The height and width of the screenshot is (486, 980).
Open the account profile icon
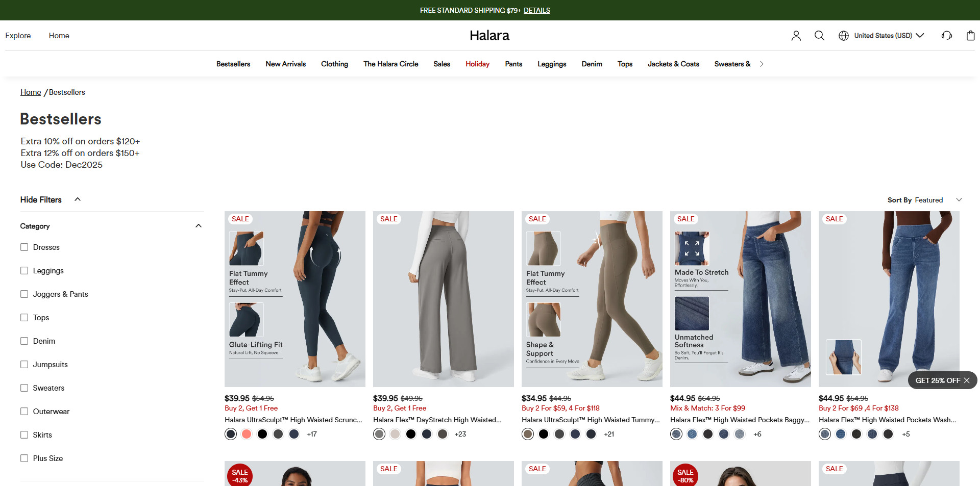(x=796, y=36)
